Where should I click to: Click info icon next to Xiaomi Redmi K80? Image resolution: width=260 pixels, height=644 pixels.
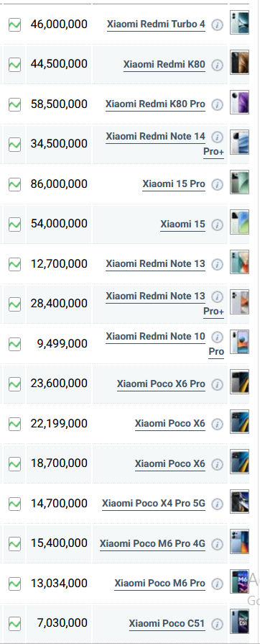coord(218,65)
